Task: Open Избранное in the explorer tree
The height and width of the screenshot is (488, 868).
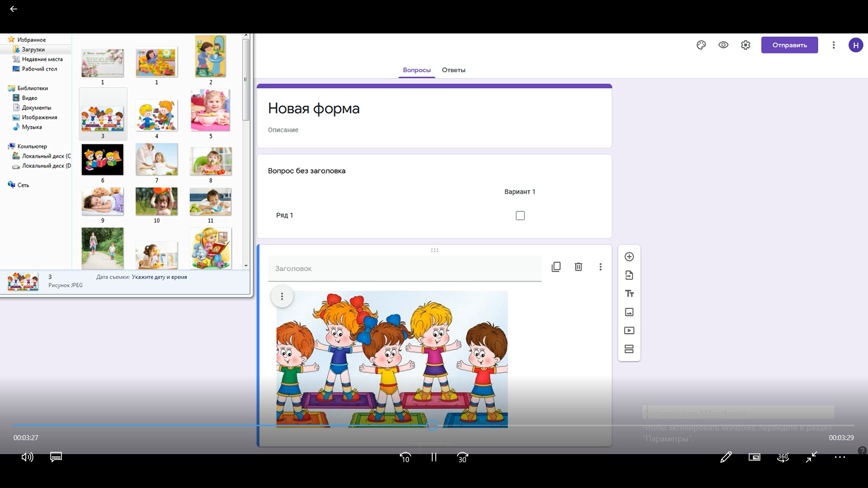Action: (x=31, y=40)
